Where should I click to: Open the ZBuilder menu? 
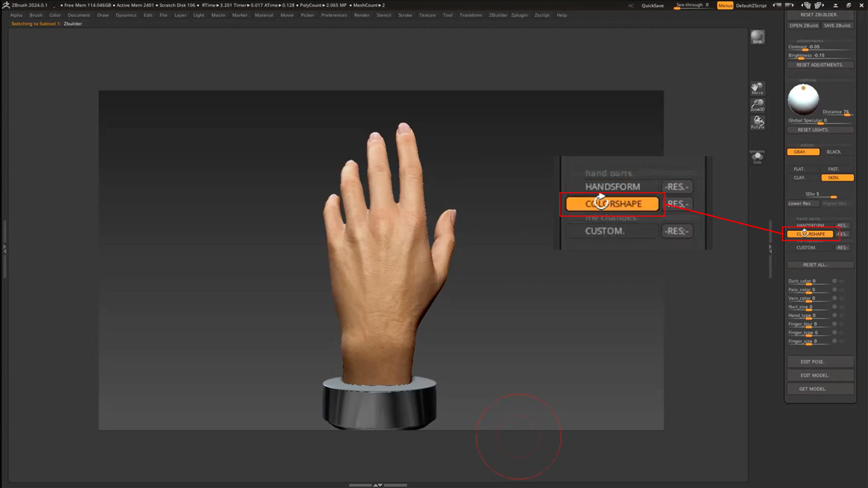click(x=498, y=15)
